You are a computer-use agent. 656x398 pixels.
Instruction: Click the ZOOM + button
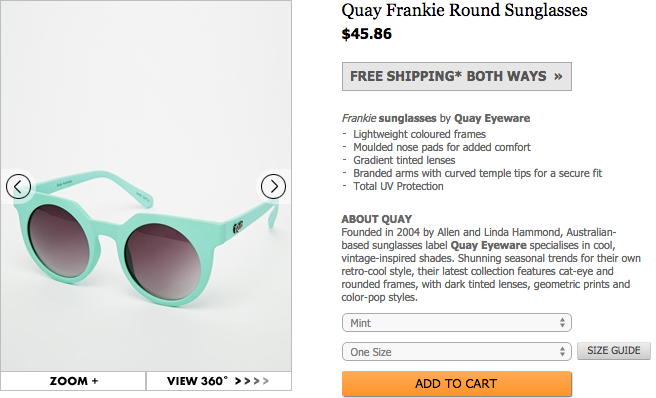click(74, 381)
